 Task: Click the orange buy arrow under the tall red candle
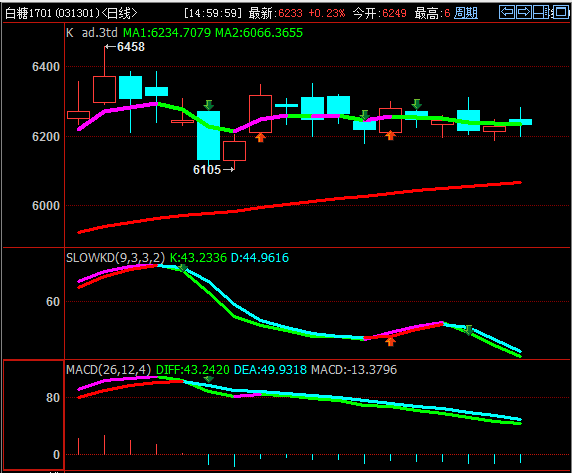[x=260, y=137]
